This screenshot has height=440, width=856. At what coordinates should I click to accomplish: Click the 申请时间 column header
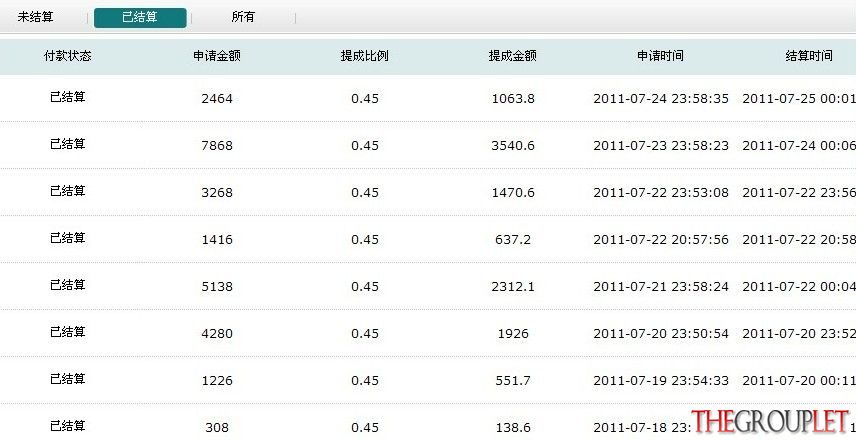point(661,56)
